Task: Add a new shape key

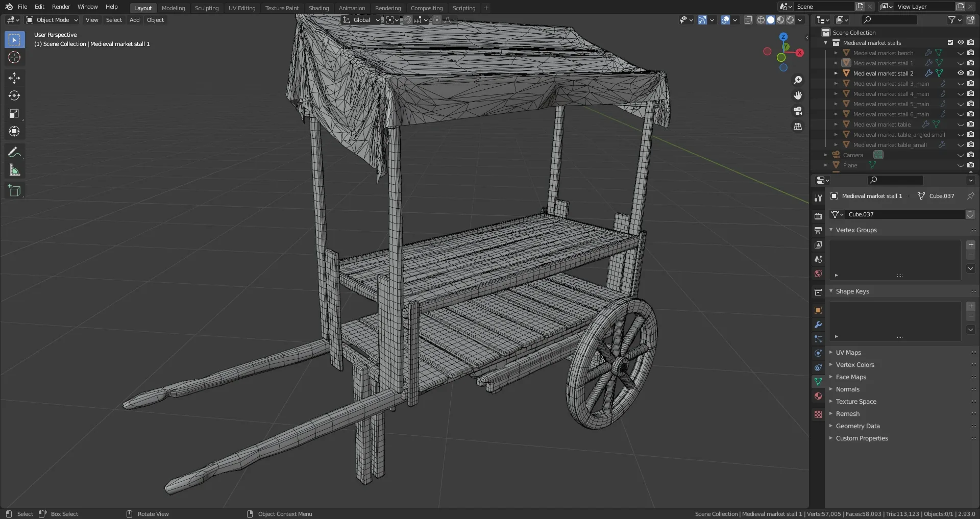Action: (971, 306)
